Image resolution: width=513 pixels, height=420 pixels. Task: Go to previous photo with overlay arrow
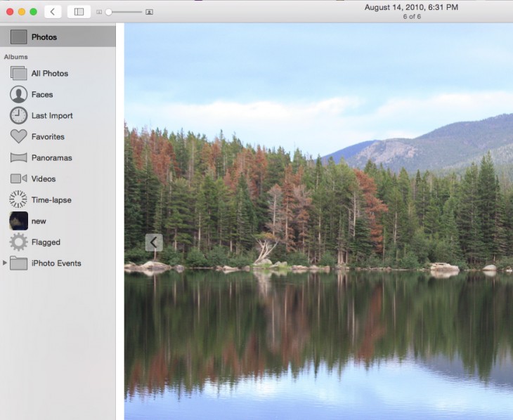(154, 242)
